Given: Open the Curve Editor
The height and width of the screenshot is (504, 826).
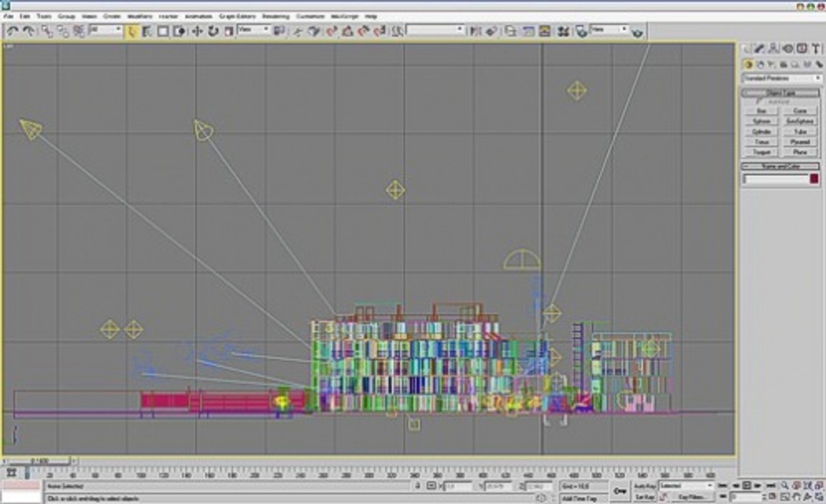Looking at the screenshot, I should (528, 31).
